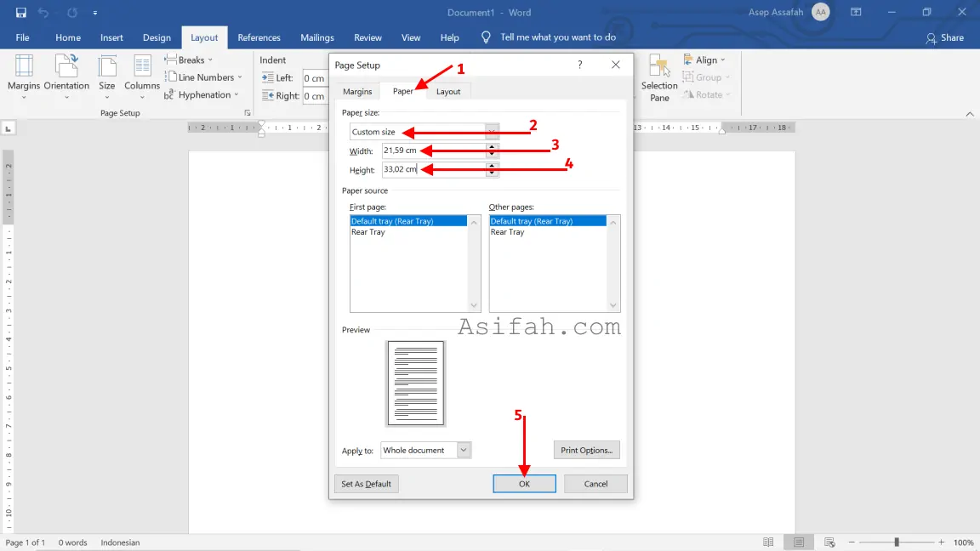
Task: Open the Line Numbers dropdown
Action: (203, 77)
